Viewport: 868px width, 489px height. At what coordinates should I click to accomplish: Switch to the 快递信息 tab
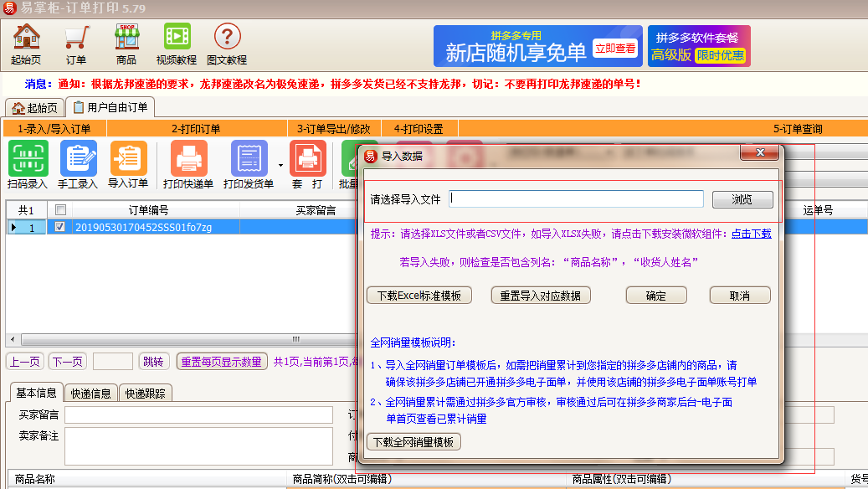click(x=90, y=394)
